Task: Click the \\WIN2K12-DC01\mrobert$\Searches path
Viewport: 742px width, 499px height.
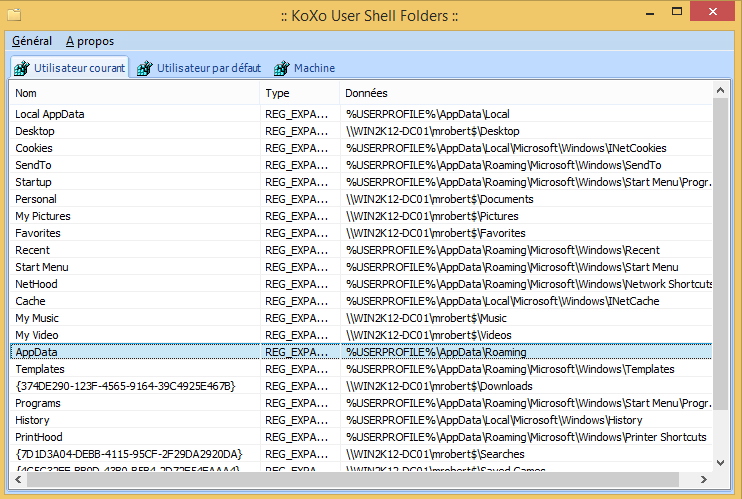Action: (x=435, y=454)
